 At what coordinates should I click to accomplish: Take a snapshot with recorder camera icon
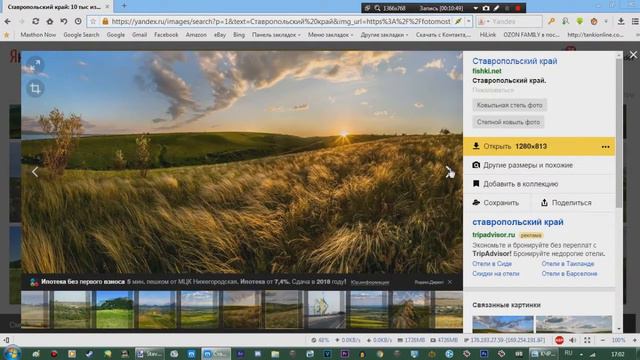click(486, 8)
